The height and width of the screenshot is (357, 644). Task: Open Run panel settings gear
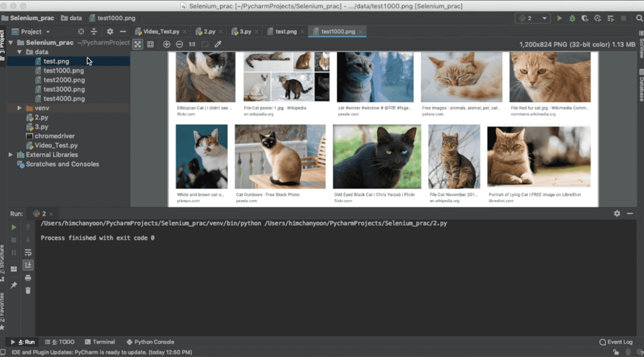point(617,213)
